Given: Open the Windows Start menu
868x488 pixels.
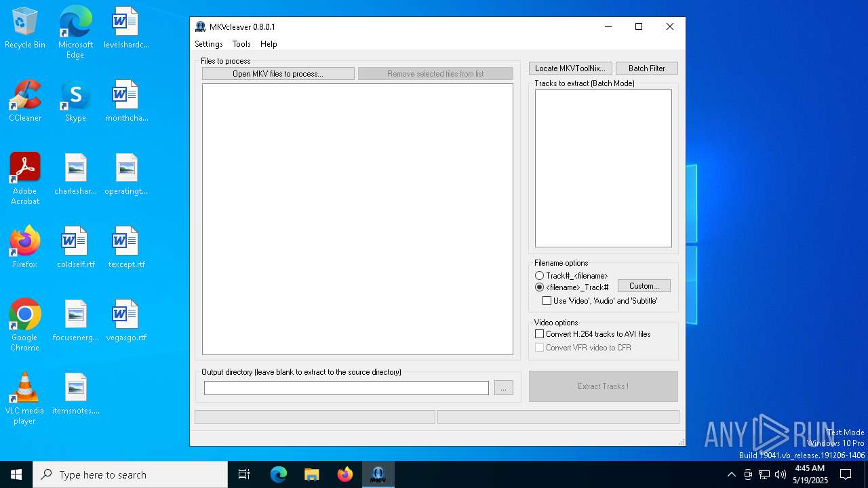Looking at the screenshot, I should (x=16, y=474).
